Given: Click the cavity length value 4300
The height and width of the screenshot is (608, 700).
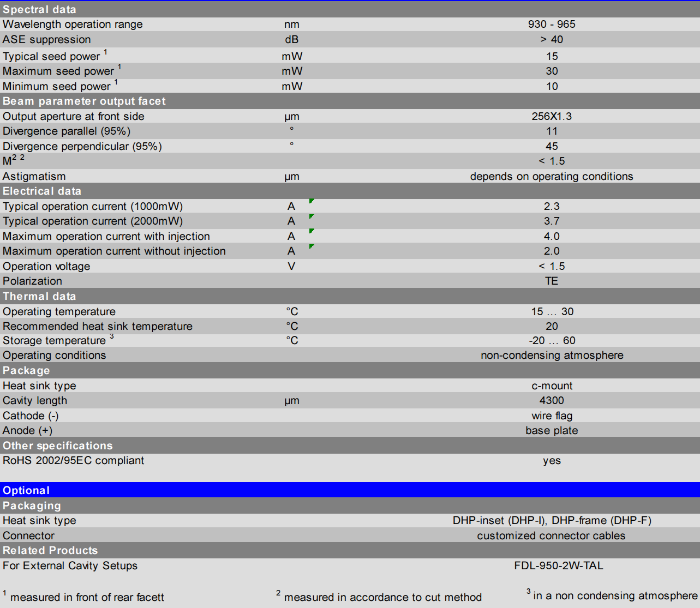Looking at the screenshot, I should (552, 401).
